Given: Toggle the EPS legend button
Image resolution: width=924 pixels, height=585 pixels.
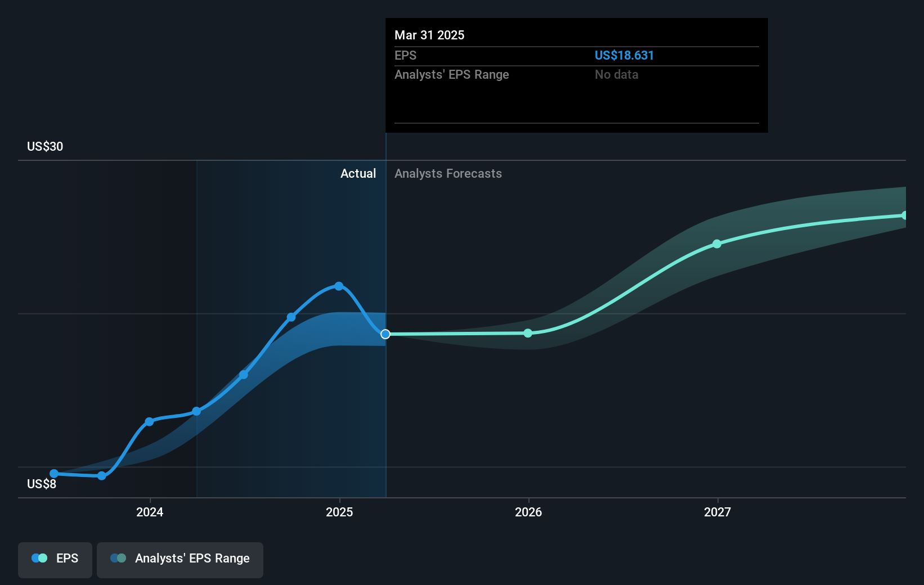Looking at the screenshot, I should click(55, 559).
